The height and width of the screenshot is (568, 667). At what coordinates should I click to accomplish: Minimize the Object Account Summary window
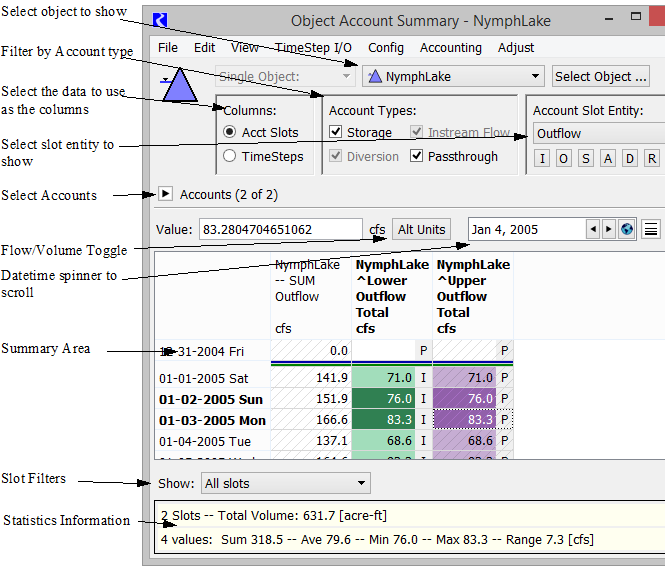pos(609,19)
